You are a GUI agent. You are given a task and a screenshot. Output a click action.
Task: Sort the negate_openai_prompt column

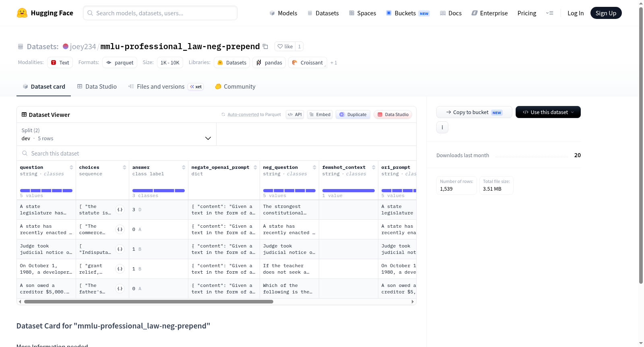255,167
